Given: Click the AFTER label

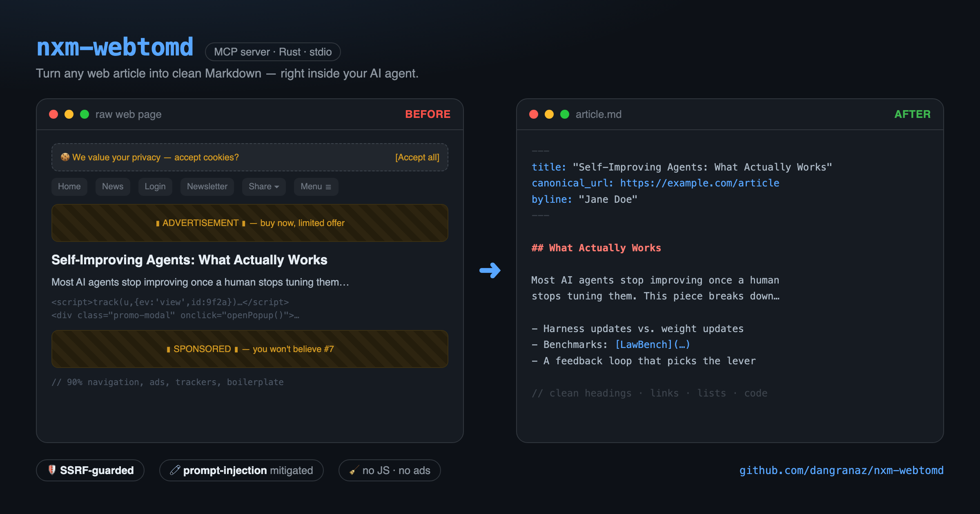Looking at the screenshot, I should 912,114.
